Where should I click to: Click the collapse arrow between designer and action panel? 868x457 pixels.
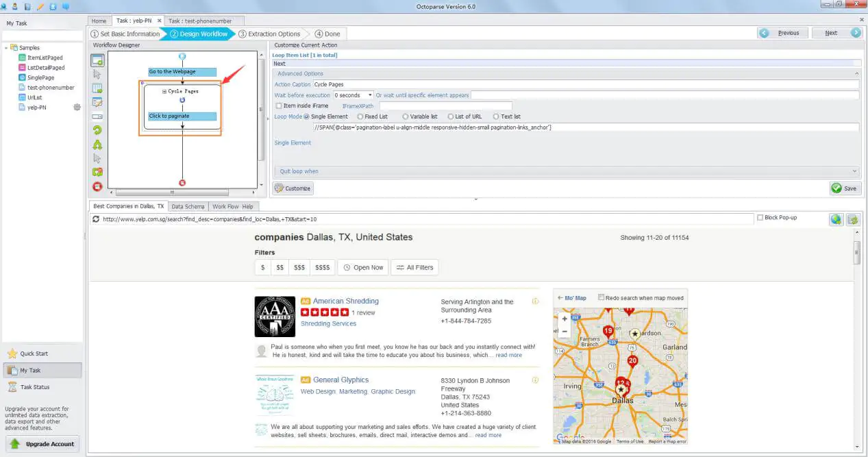point(268,119)
